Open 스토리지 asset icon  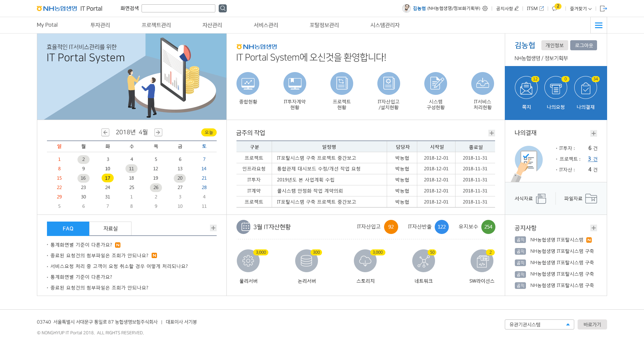point(365,261)
